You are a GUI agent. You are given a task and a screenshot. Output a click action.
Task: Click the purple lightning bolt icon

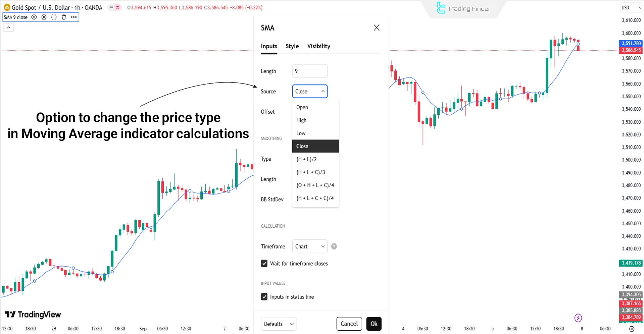[x=578, y=318]
